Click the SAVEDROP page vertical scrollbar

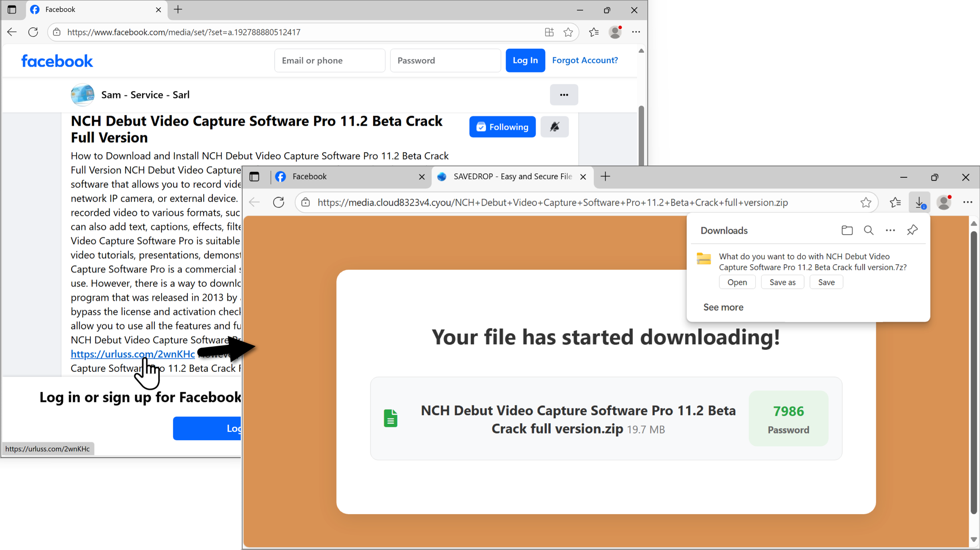coord(973,372)
